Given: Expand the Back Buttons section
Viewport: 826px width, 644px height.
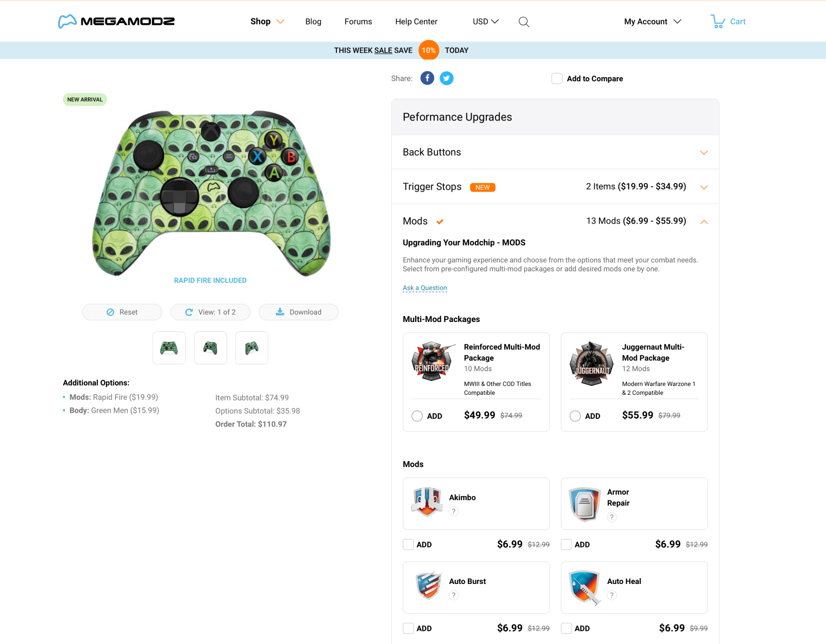Looking at the screenshot, I should click(x=555, y=152).
